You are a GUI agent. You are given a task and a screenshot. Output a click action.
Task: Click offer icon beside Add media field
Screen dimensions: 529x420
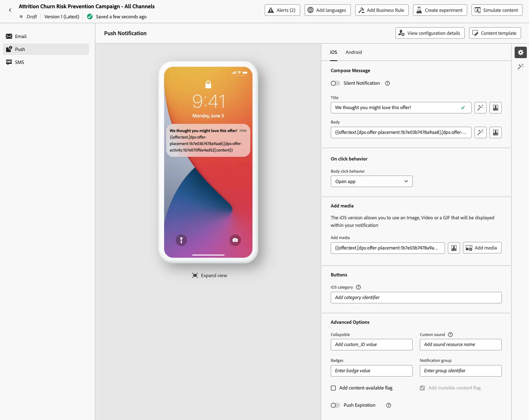click(x=454, y=248)
